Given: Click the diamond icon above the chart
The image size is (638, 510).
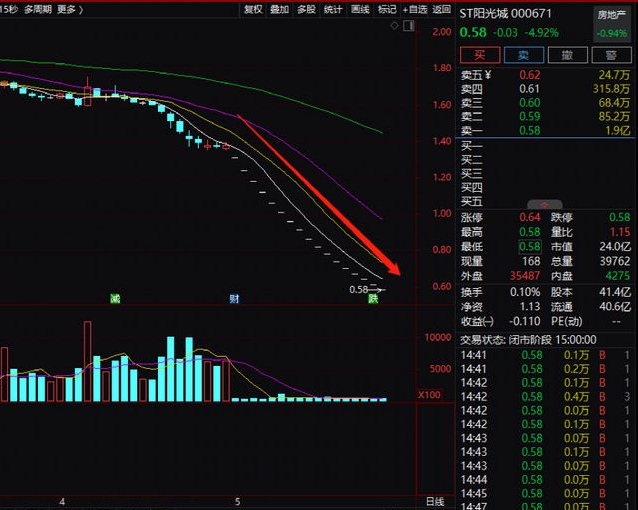Looking at the screenshot, I should 394,26.
